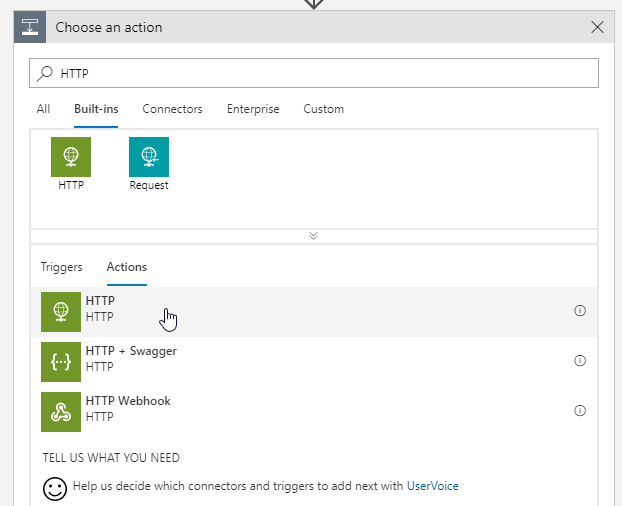The image size is (622, 506).
Task: Select the teal Request connector icon
Action: (149, 157)
